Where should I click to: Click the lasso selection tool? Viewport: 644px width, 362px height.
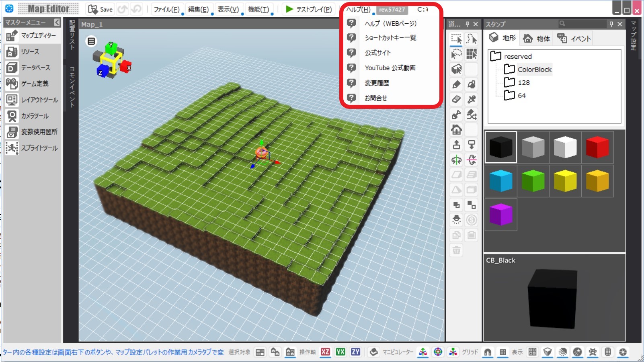(x=456, y=54)
